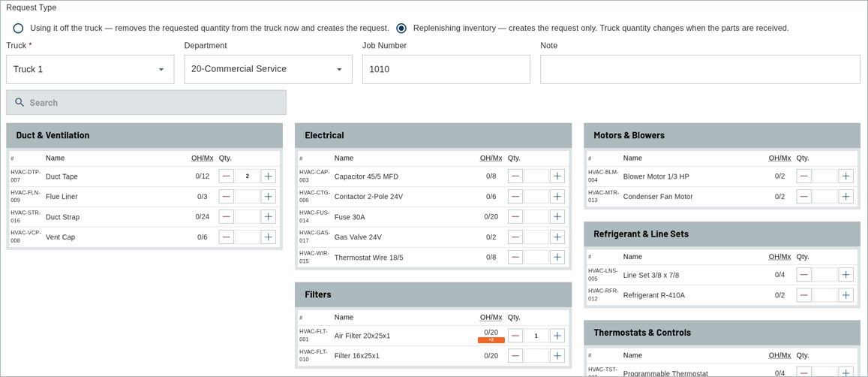Image resolution: width=868 pixels, height=377 pixels.
Task: Click the Job Number field showing 1010
Action: [446, 69]
